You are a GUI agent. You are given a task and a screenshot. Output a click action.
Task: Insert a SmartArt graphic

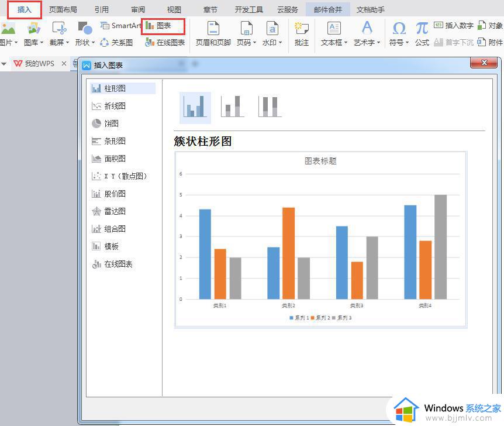tap(120, 25)
